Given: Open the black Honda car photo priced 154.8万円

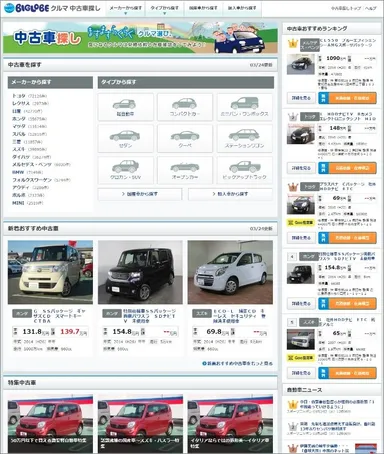Looking at the screenshot, I should pyautogui.click(x=140, y=272).
